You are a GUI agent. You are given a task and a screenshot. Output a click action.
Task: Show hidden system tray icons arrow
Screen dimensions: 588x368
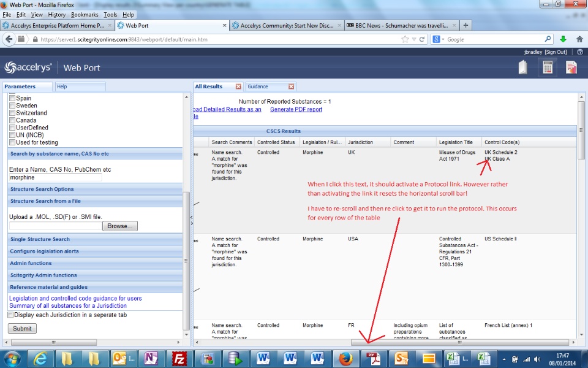(x=504, y=359)
